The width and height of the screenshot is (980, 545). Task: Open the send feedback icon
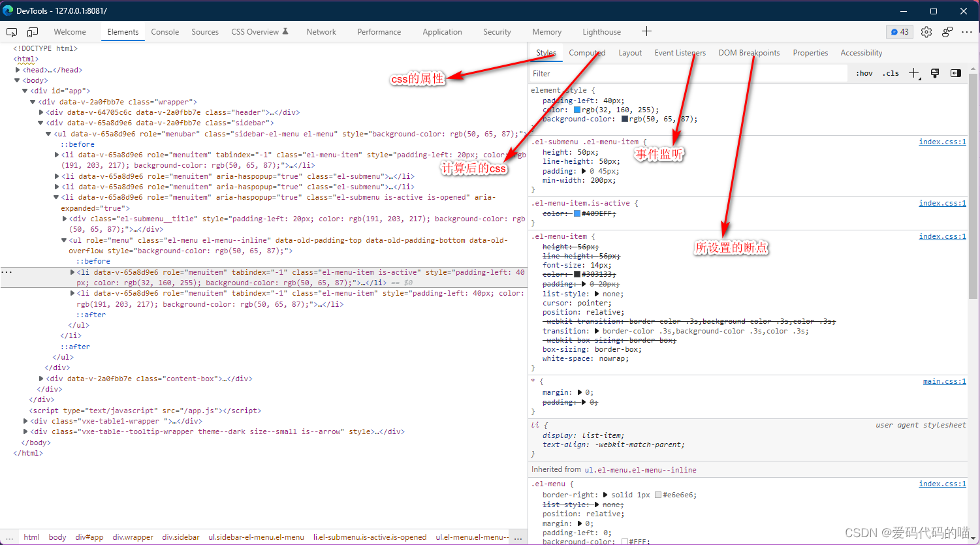tap(947, 31)
